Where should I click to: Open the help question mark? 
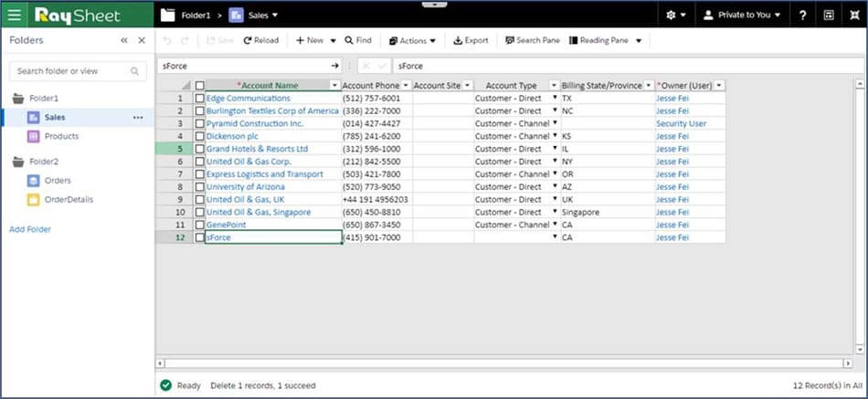(803, 16)
